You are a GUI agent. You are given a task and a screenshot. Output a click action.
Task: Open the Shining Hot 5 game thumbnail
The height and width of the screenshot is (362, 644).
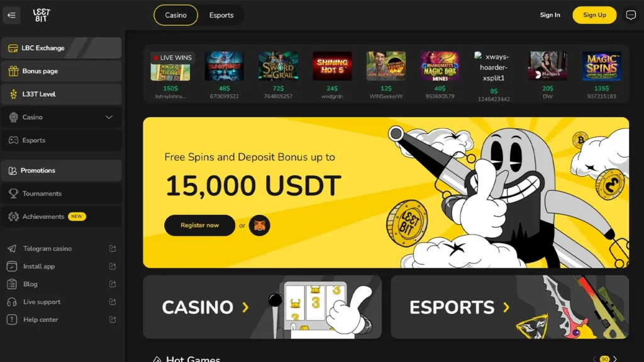pos(332,66)
